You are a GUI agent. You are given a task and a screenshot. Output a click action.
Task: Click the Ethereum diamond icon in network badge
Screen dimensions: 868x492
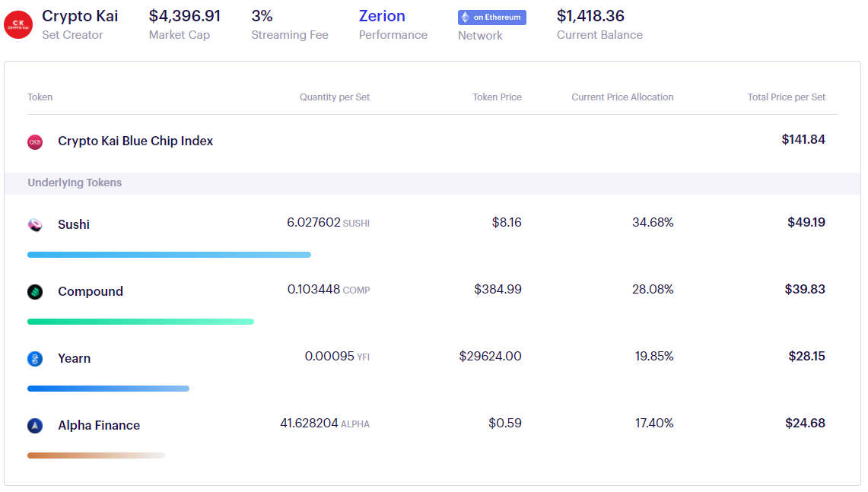pyautogui.click(x=466, y=17)
